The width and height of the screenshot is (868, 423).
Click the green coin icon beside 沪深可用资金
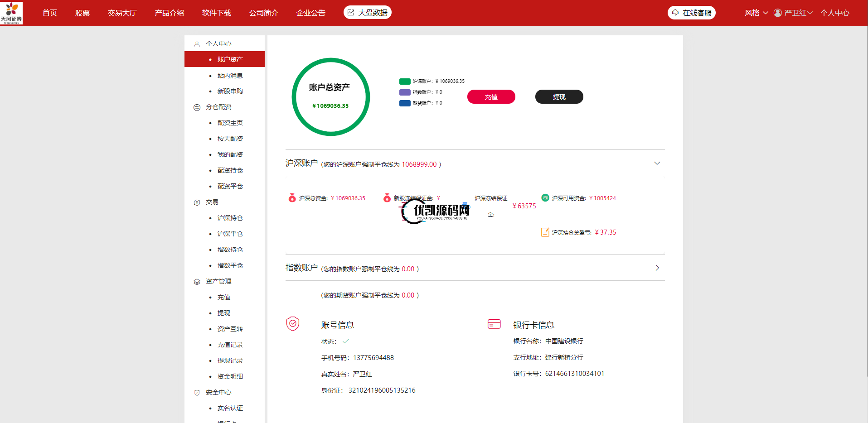pyautogui.click(x=545, y=197)
